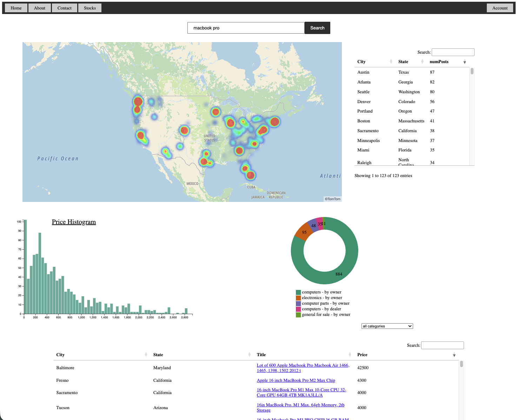This screenshot has width=517, height=420.
Task: Open the Account menu
Action: [x=500, y=8]
